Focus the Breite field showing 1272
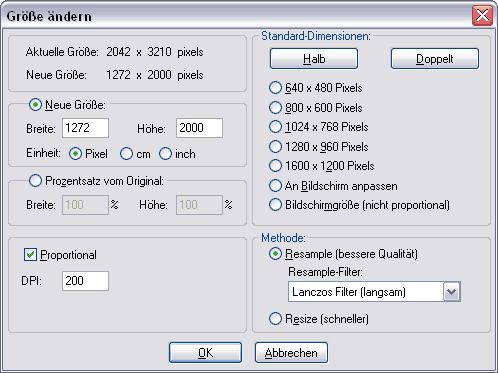 pyautogui.click(x=85, y=128)
